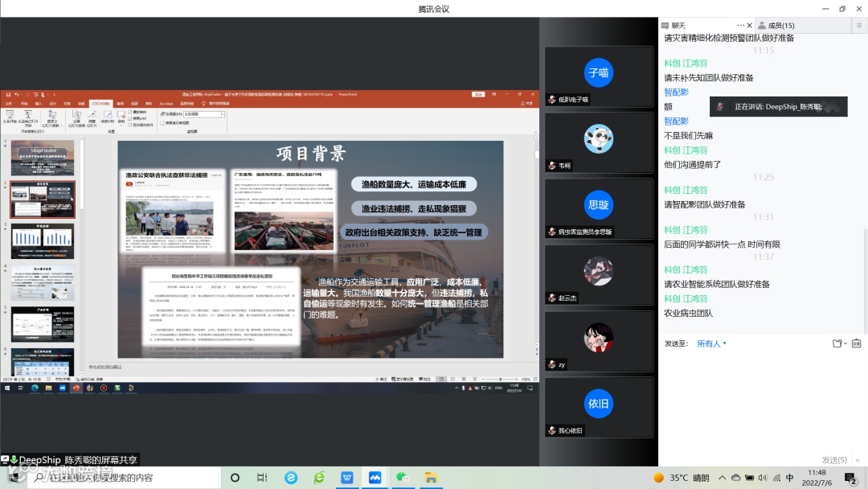Image resolution: width=868 pixels, height=489 pixels.
Task: Expand hidden system tray icons chevron
Action: pos(722,478)
